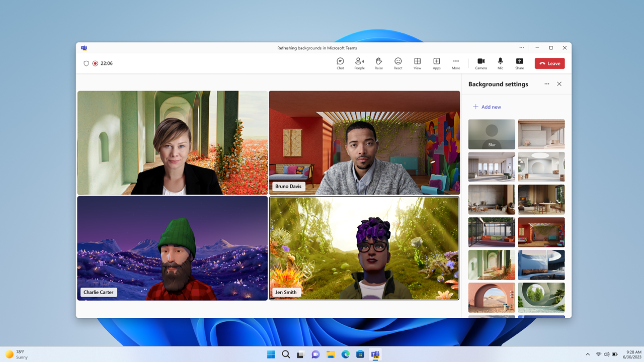Choose the concrete lounge background
The image size is (644, 362).
492,200
